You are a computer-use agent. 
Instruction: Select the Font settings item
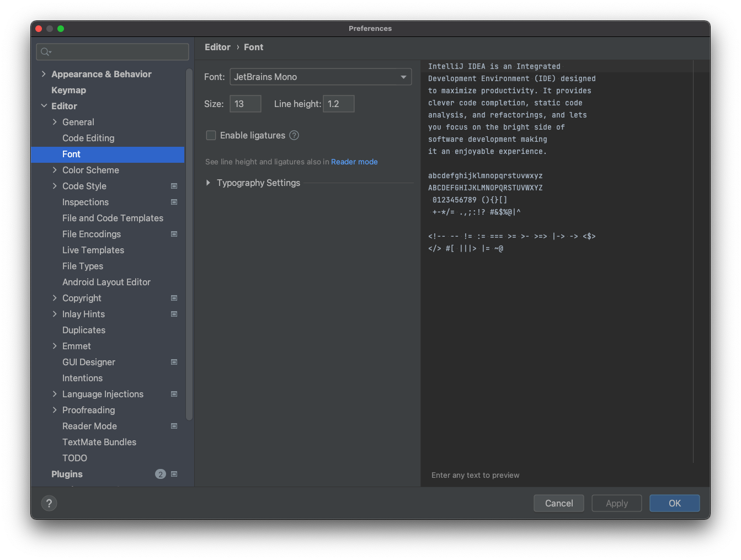[108, 154]
